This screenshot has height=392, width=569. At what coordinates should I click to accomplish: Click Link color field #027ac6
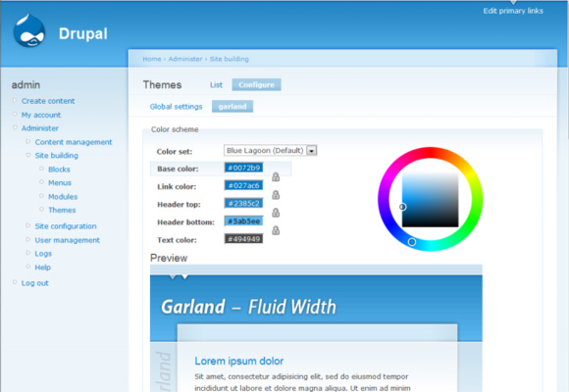coord(243,185)
